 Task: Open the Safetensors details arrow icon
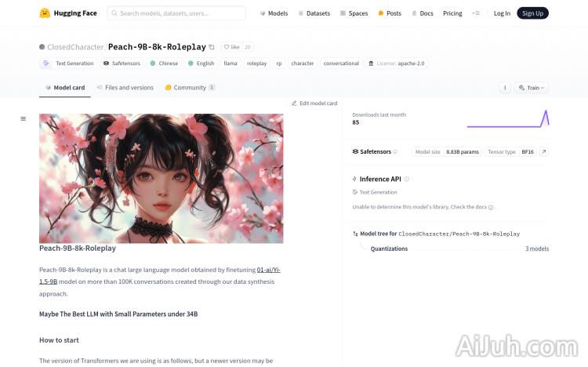(544, 152)
